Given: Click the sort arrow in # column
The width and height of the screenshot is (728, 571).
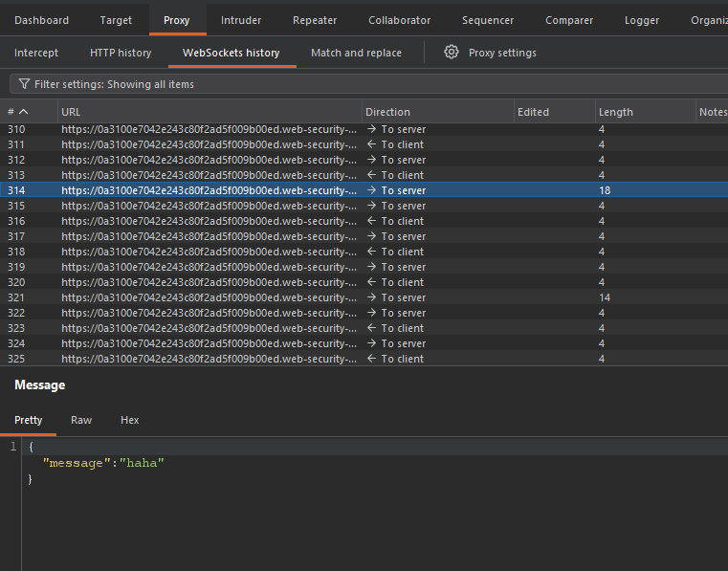Looking at the screenshot, I should click(x=24, y=112).
